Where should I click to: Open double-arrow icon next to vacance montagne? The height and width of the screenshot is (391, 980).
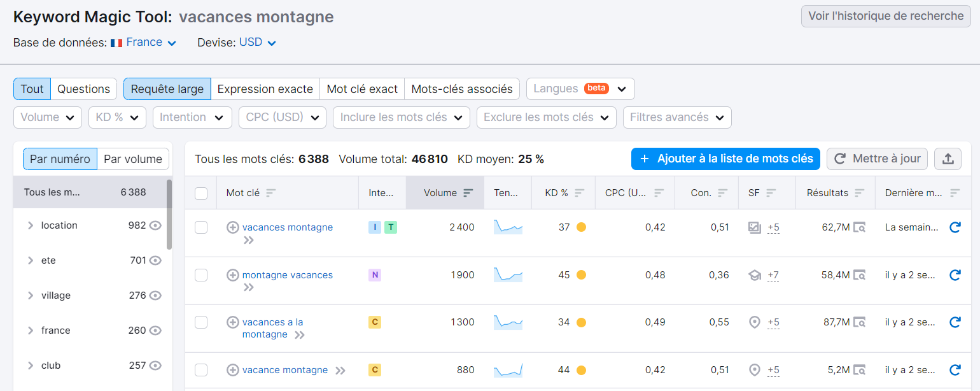(x=340, y=371)
